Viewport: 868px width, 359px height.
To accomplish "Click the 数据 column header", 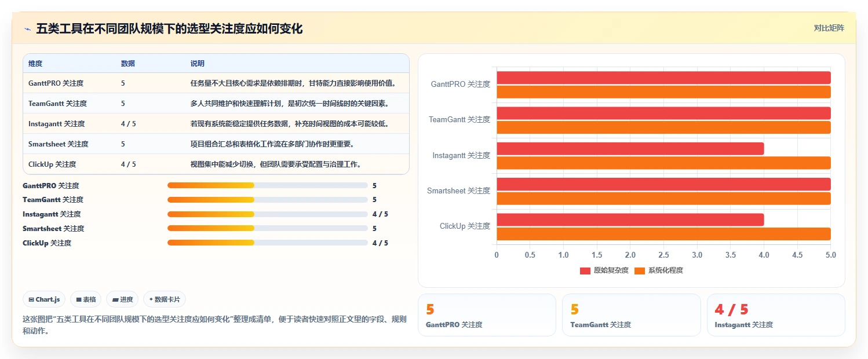I will 128,64.
